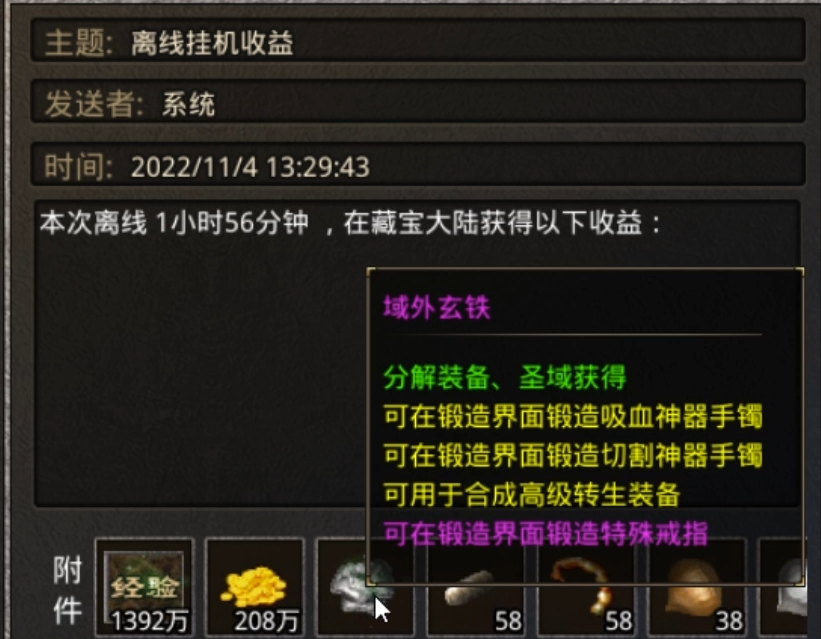
Task: Click the 主题 subject field reading 离线挂机收益
Action: [x=418, y=41]
